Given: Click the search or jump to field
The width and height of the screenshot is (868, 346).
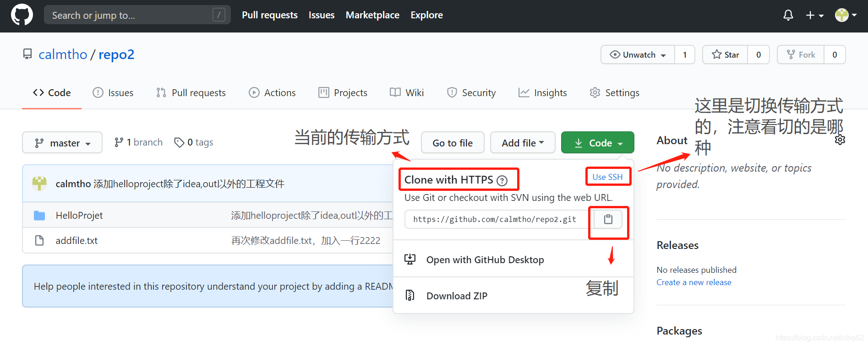Looking at the screenshot, I should pyautogui.click(x=137, y=15).
